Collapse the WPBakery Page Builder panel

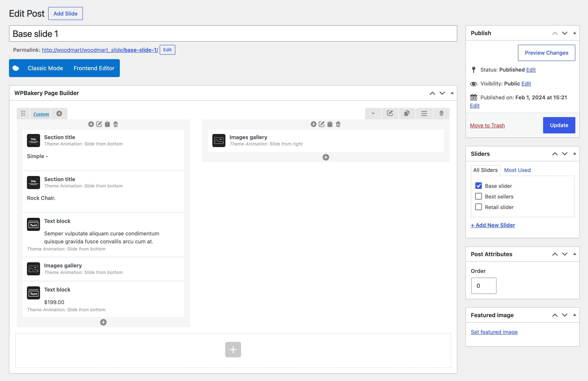[452, 93]
